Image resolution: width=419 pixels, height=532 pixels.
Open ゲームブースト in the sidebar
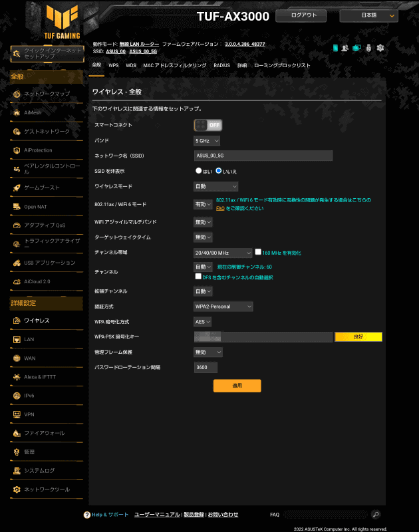tap(47, 188)
